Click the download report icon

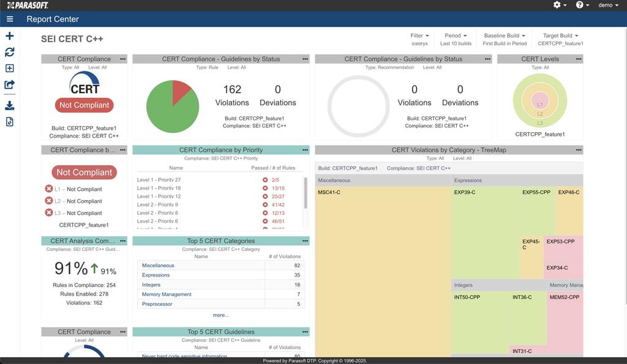click(10, 105)
